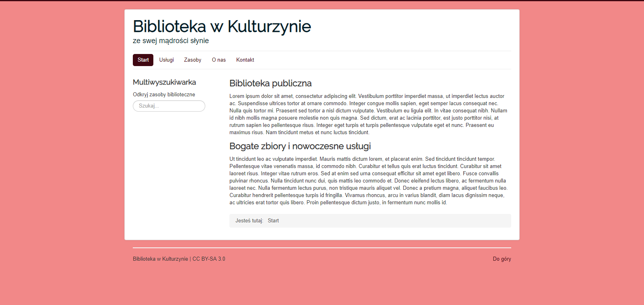
Task: Click the Do góry link
Action: pos(502,259)
